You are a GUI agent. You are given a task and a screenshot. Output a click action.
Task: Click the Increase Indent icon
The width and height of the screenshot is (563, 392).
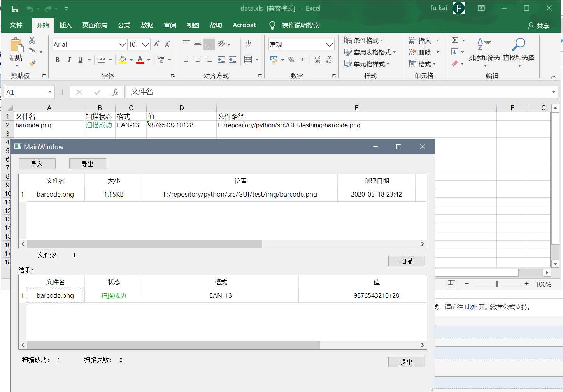[233, 60]
